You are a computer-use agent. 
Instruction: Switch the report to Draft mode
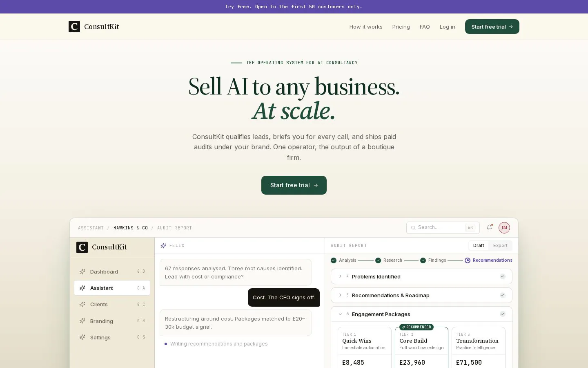[x=479, y=245]
